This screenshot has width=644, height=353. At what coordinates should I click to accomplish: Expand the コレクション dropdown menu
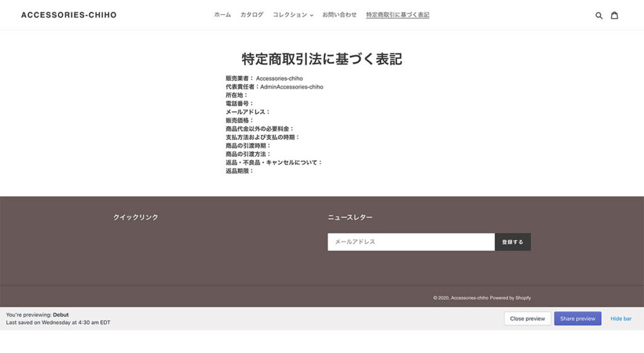(x=293, y=14)
